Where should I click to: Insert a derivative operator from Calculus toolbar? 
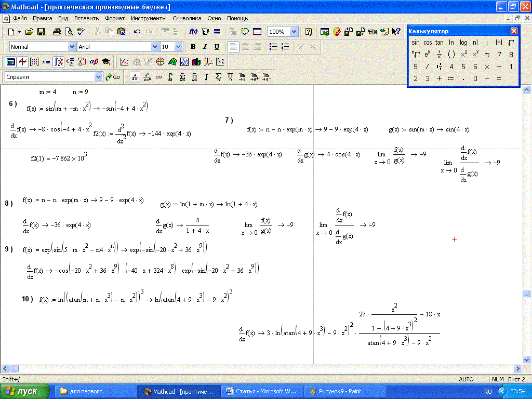[135, 77]
